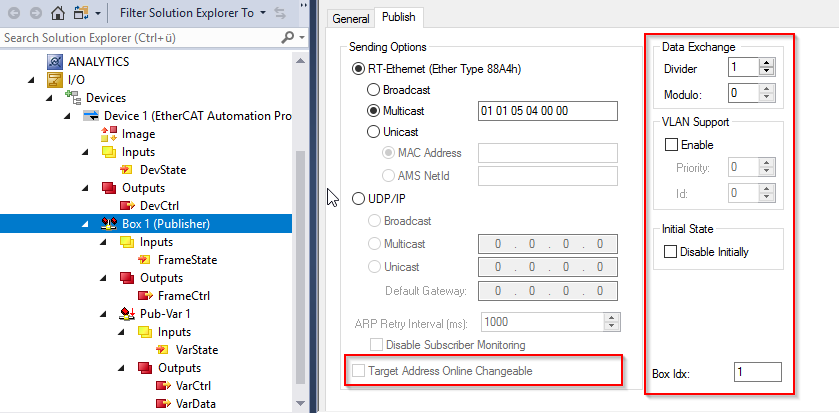Switch to the General tab
This screenshot has width=839, height=413.
350,19
